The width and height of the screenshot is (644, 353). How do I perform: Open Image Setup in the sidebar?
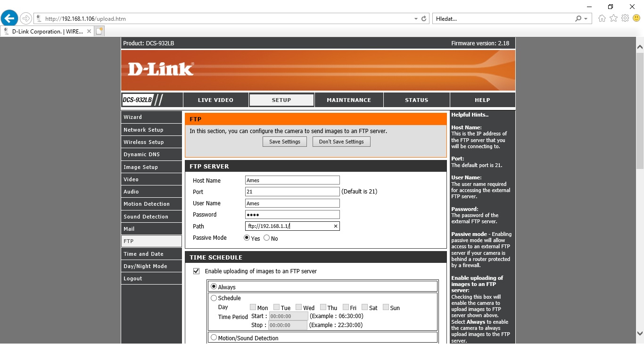pos(151,167)
